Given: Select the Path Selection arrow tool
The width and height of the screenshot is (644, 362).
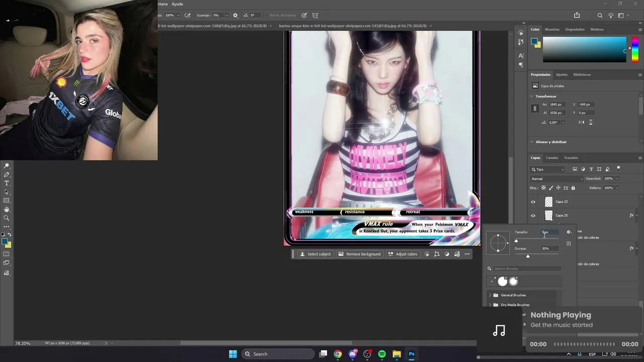Looking at the screenshot, I should (x=7, y=192).
